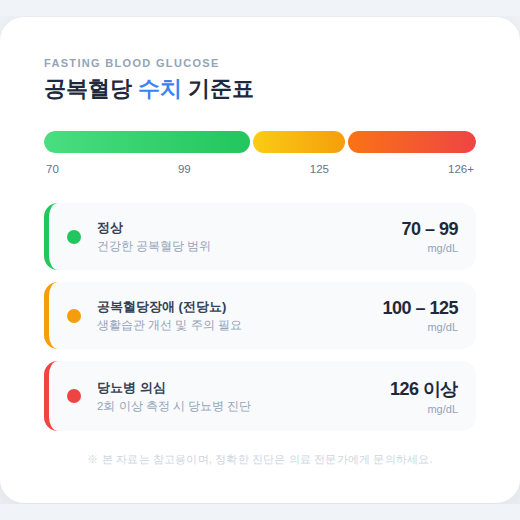
Task: Click the 125 scale label
Action: coord(319,169)
